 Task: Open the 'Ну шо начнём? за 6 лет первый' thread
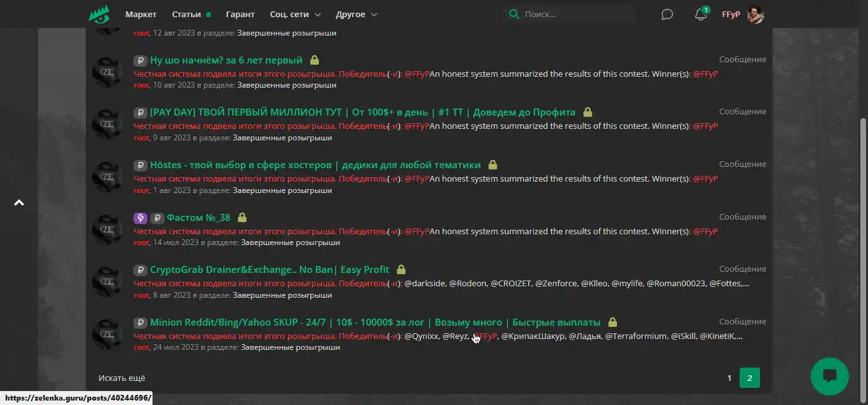point(226,60)
